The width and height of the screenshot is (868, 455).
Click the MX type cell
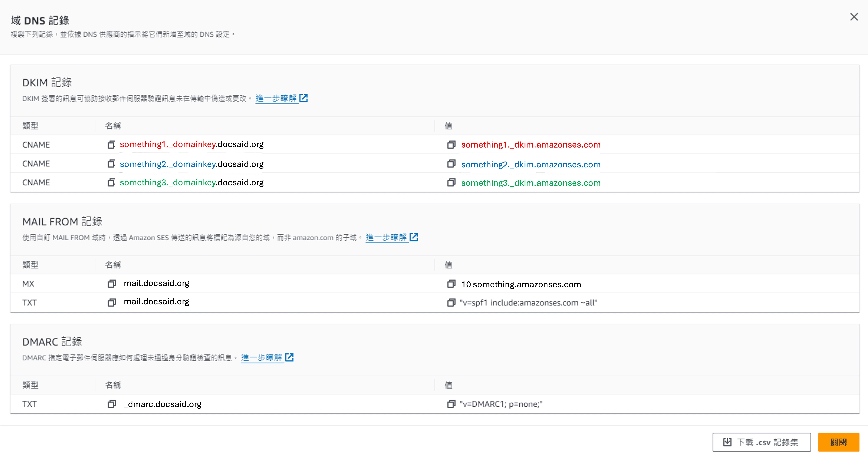tap(28, 284)
